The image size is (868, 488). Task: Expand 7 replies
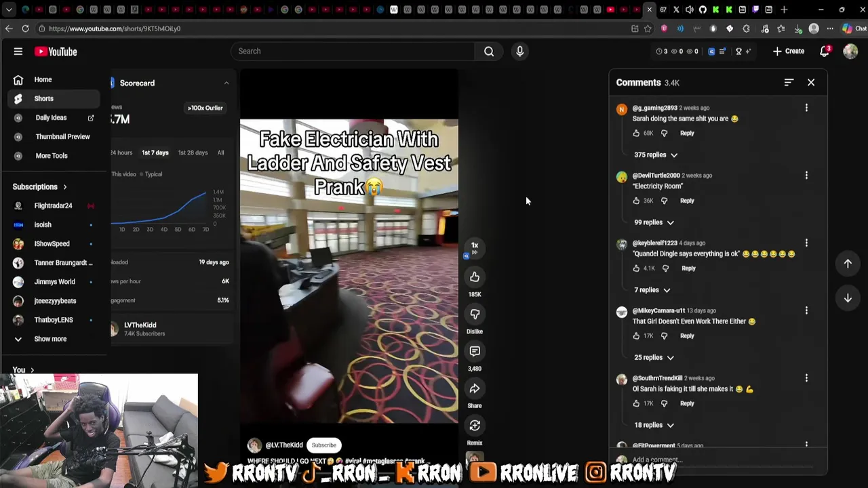pos(652,290)
